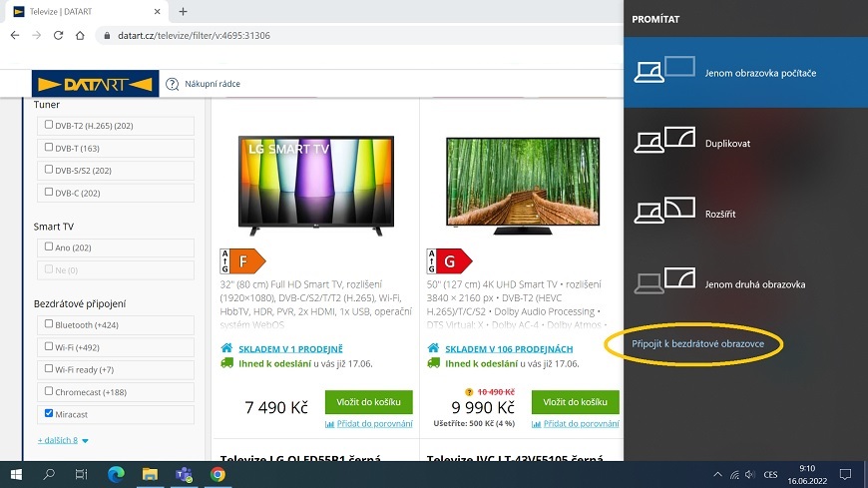Close the Televize | DATART tab
Screen dimensions: 868x488
(158, 11)
